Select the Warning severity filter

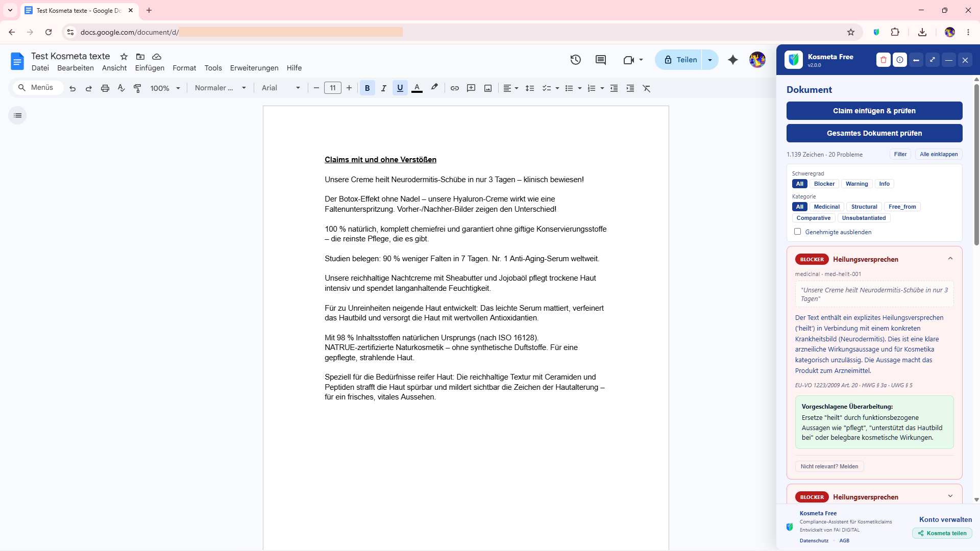point(856,184)
